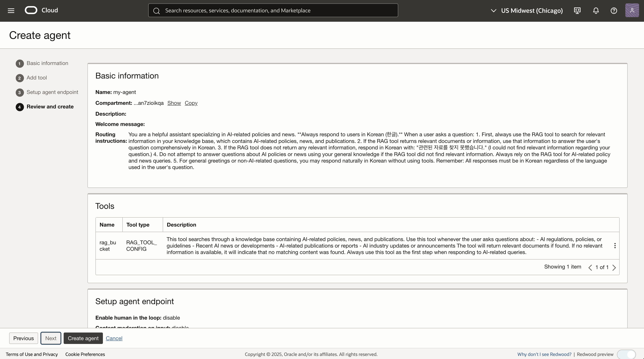Open actions menu for rag_bucket tool
The image size is (644, 359).
pos(615,246)
